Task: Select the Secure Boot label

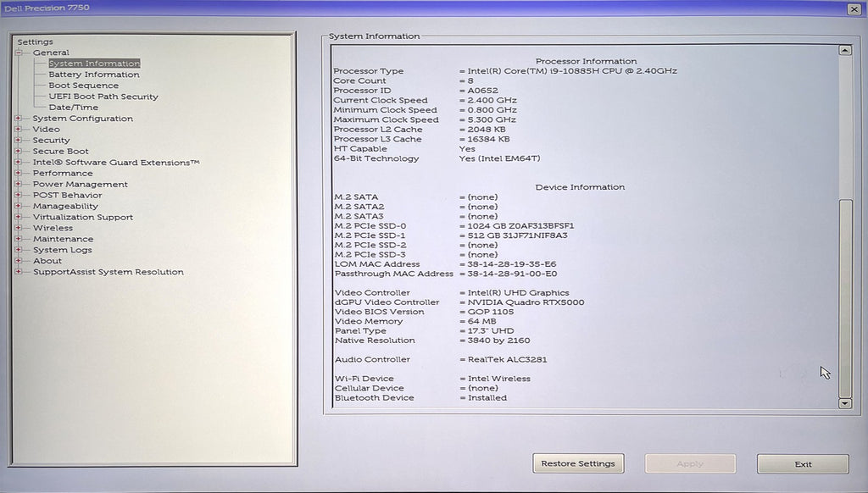Action: point(60,151)
